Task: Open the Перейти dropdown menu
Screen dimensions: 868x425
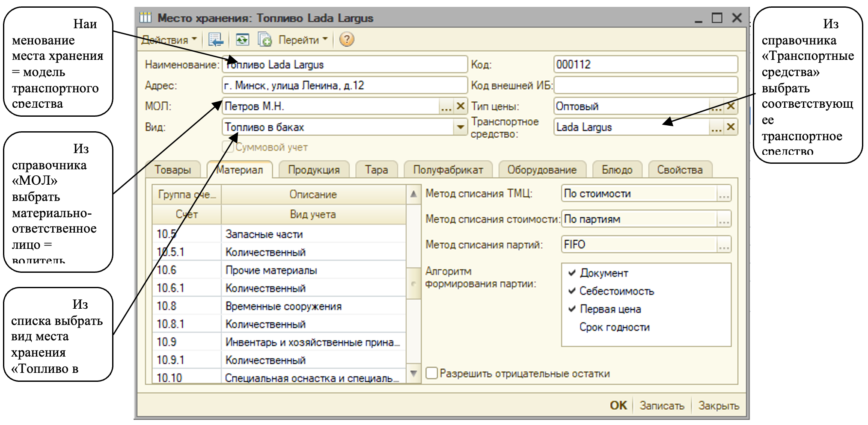Action: (303, 40)
